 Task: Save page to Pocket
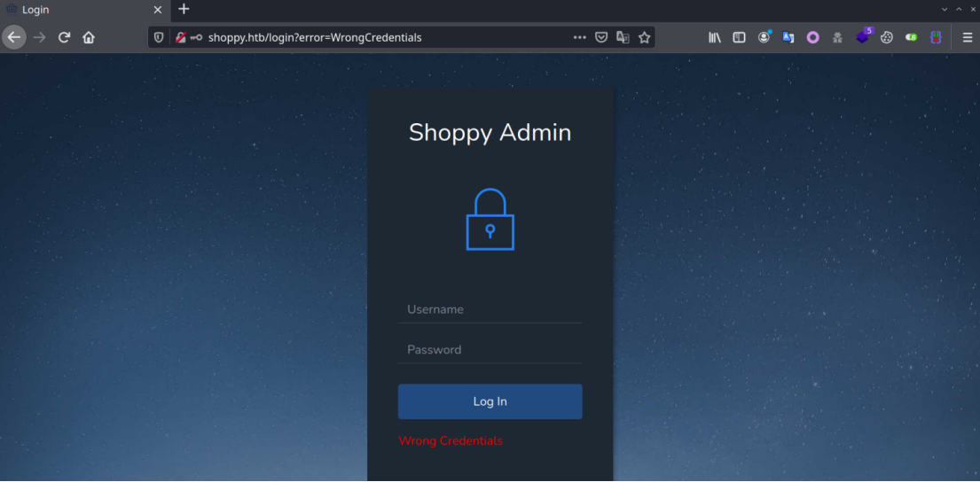pos(600,37)
